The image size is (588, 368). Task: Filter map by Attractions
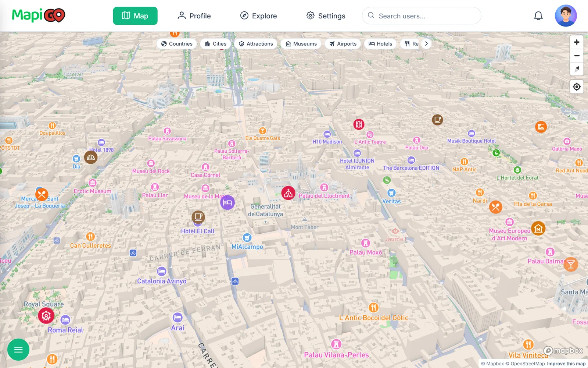[x=256, y=44]
